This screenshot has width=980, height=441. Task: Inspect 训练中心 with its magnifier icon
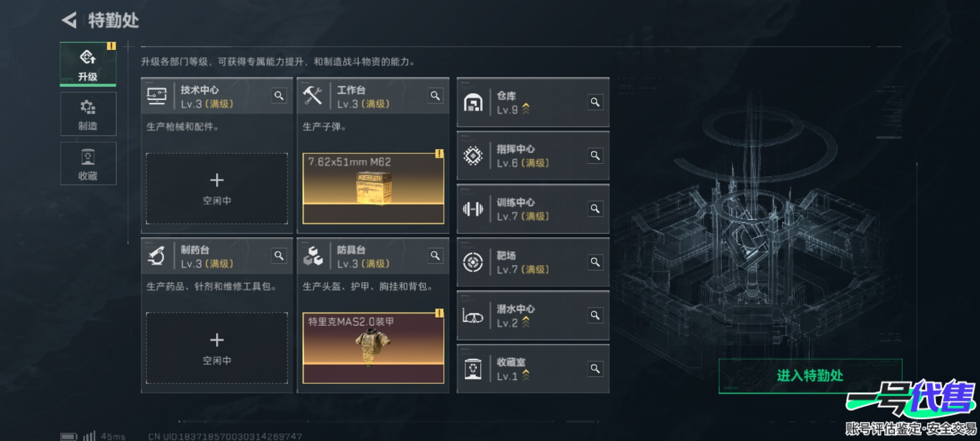point(595,209)
